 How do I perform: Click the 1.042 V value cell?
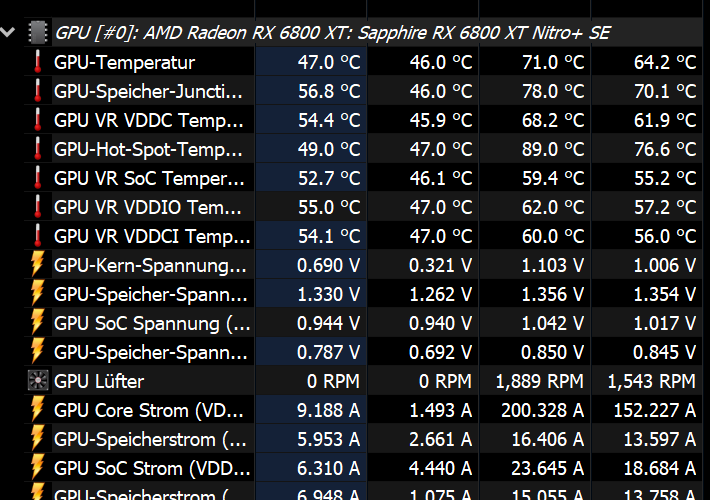click(x=552, y=323)
